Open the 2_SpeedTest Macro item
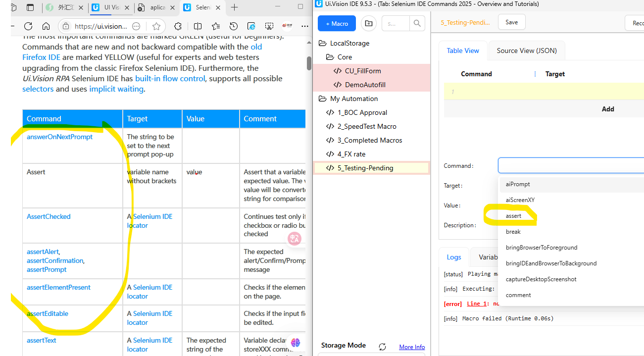 371,126
